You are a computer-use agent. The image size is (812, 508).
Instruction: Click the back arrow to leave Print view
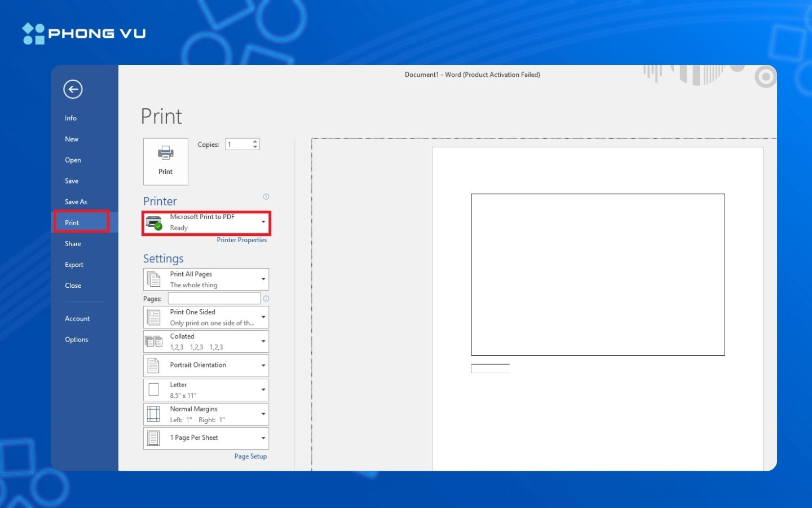(x=73, y=89)
